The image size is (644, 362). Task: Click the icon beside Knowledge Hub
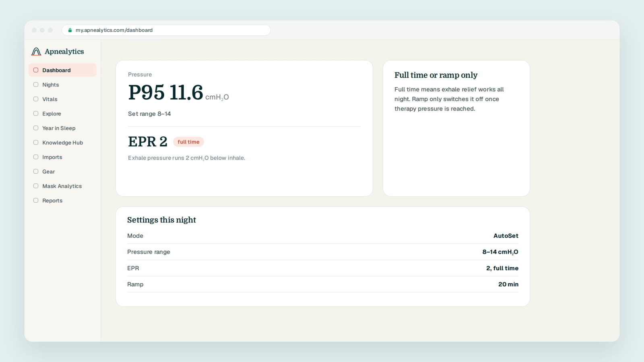tap(36, 142)
